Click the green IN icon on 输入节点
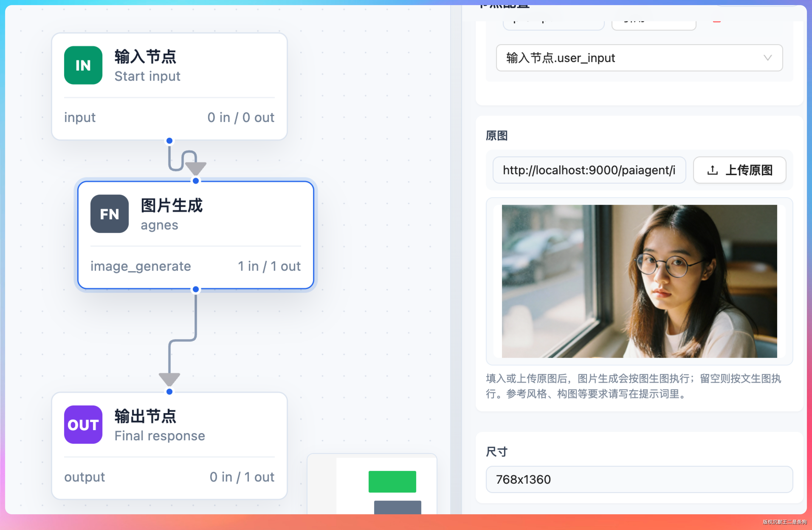 [x=83, y=65]
